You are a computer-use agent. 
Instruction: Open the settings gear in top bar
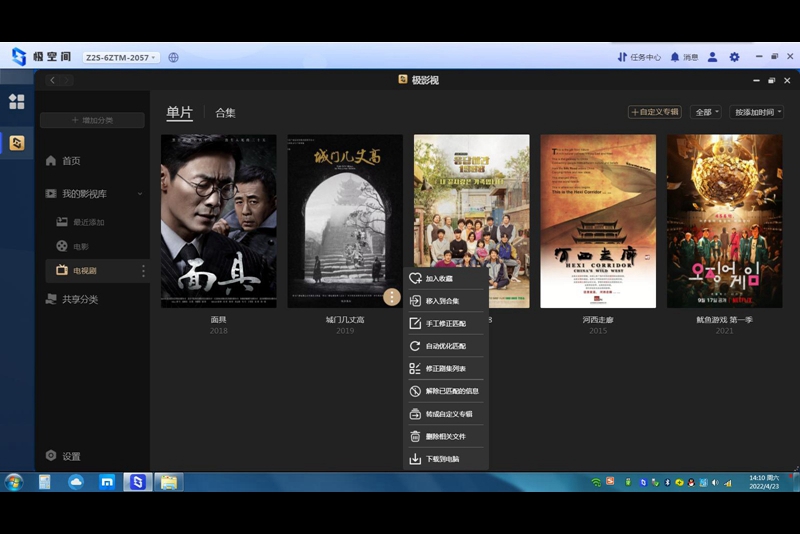[734, 57]
